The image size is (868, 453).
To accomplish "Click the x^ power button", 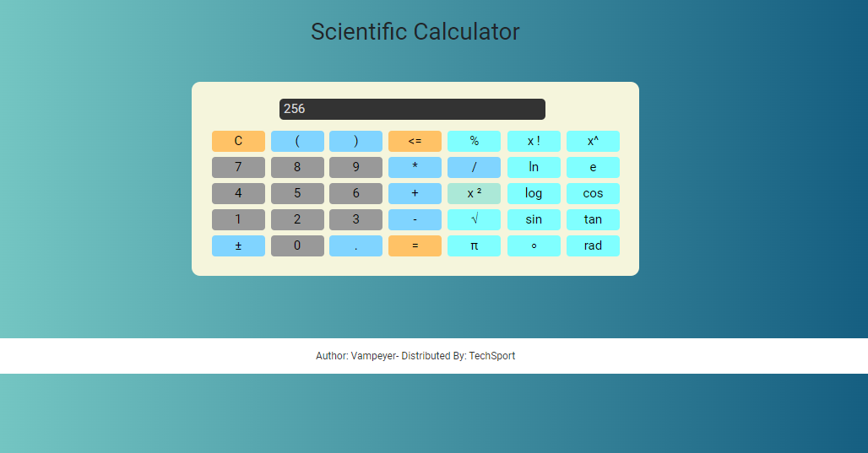I will point(593,141).
